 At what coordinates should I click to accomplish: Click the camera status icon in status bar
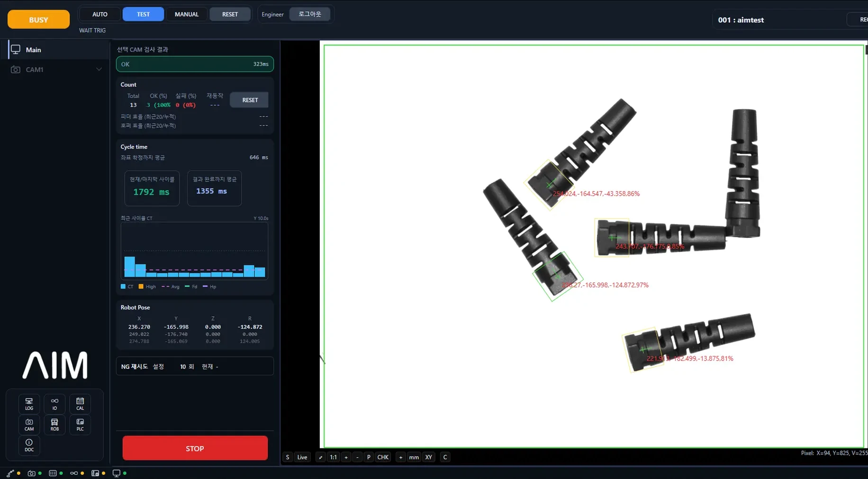pos(31,473)
